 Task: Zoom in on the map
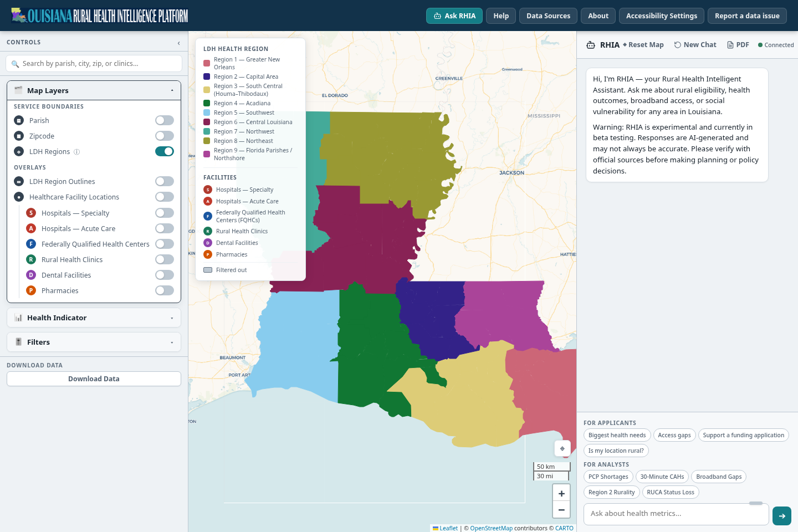(561, 493)
